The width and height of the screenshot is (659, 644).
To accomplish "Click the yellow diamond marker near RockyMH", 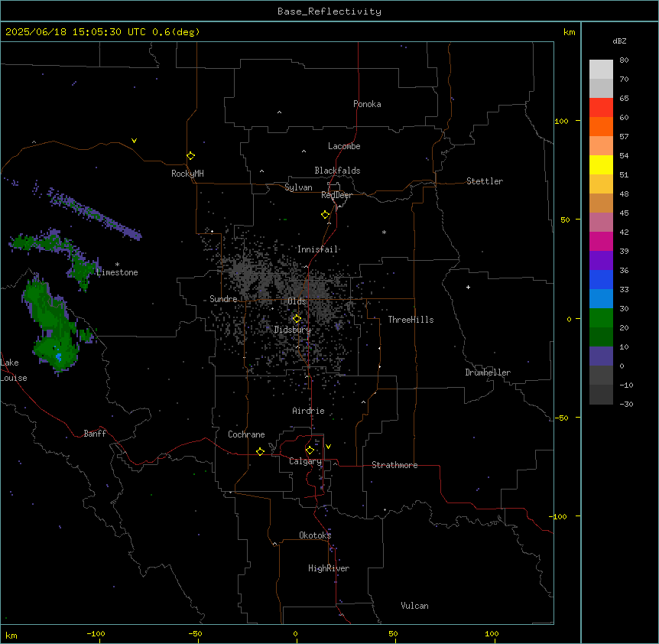I will coord(191,156).
